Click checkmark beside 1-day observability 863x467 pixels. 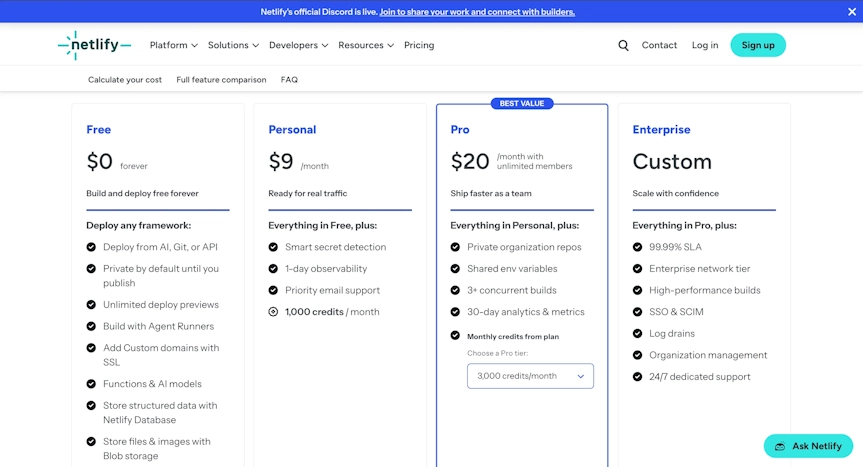273,268
